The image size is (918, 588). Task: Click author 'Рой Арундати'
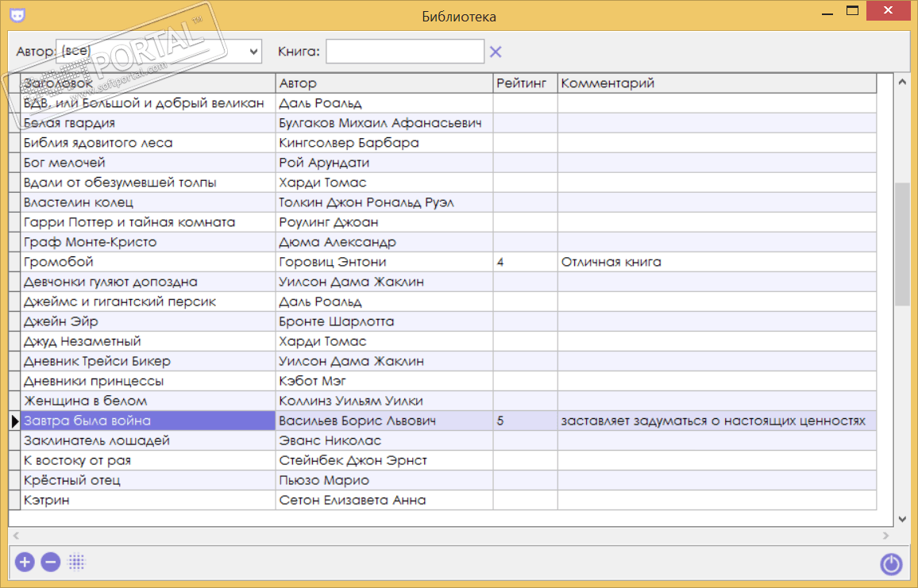coord(384,163)
